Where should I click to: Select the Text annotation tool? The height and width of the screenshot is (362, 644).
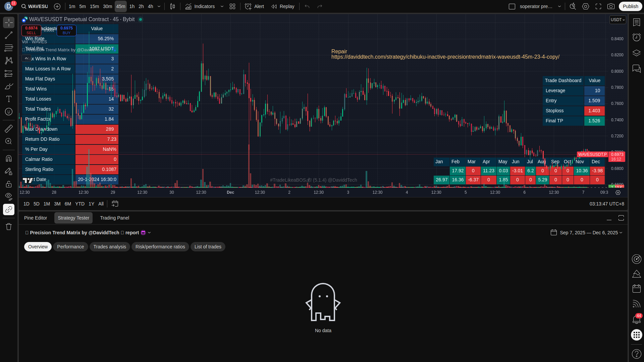tap(9, 99)
